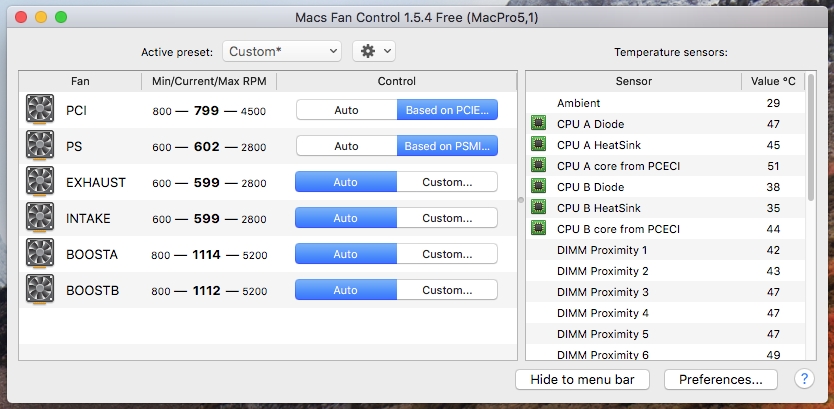The height and width of the screenshot is (409, 834).
Task: Select the DIMM Proximity 6 row
Action: [x=665, y=353]
